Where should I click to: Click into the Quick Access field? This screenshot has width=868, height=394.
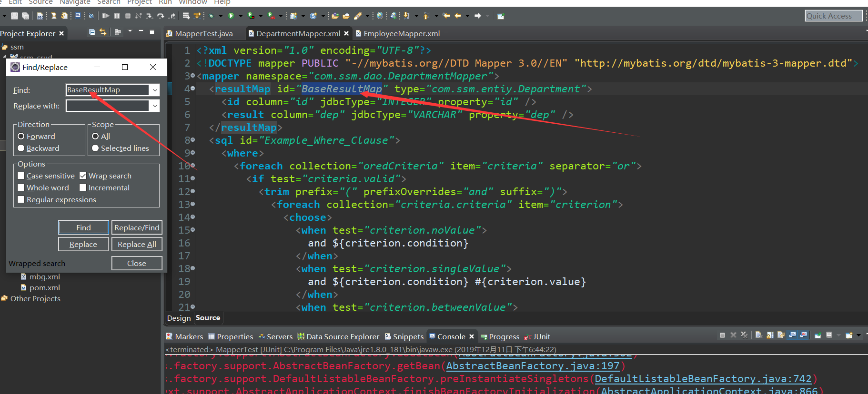[x=834, y=16]
